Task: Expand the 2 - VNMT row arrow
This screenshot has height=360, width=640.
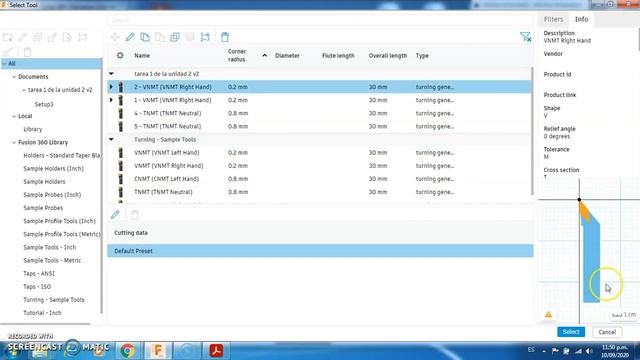Action: (111, 87)
